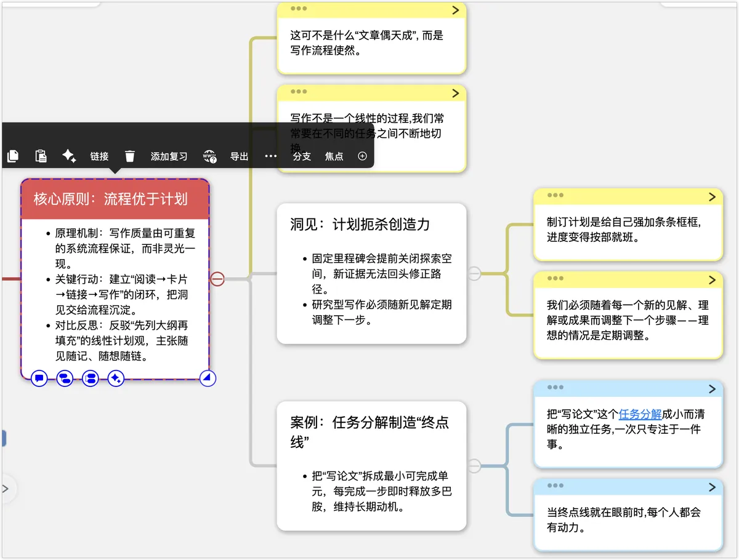Open the three-dots more options in the toolbar
Screen dimensions: 739x560
tap(270, 156)
